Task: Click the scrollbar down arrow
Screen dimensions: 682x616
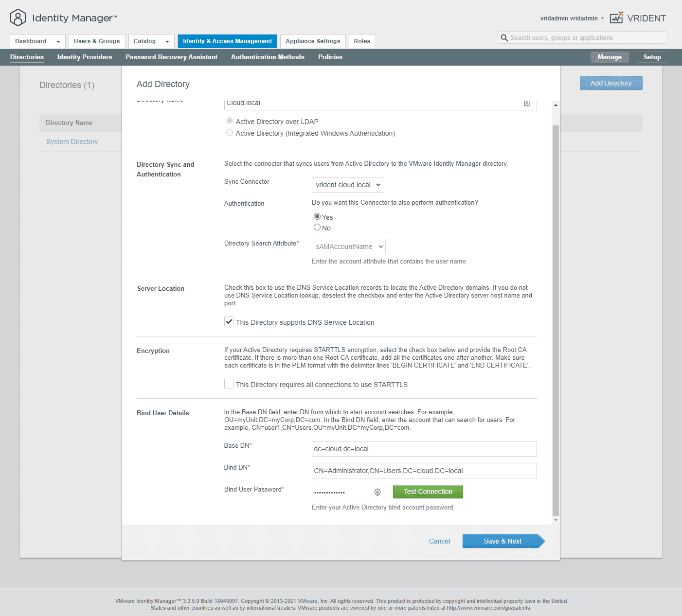Action: tap(556, 520)
